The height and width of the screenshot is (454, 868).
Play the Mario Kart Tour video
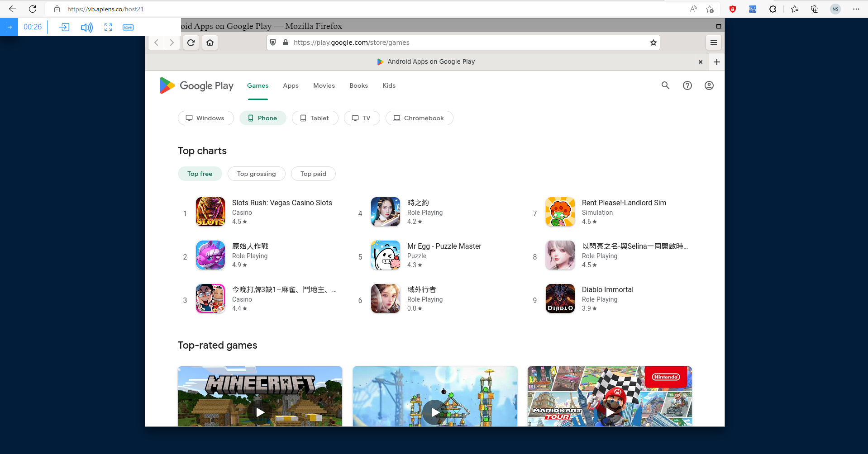point(610,412)
